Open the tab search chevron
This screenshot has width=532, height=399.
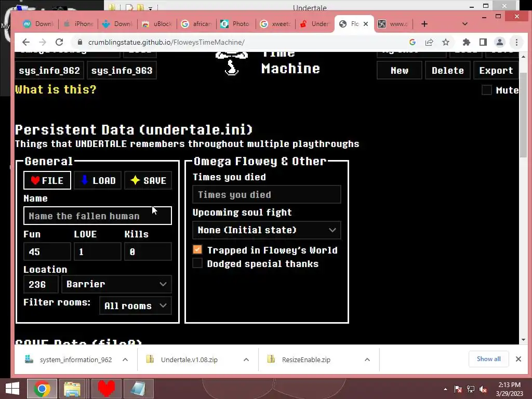click(465, 24)
